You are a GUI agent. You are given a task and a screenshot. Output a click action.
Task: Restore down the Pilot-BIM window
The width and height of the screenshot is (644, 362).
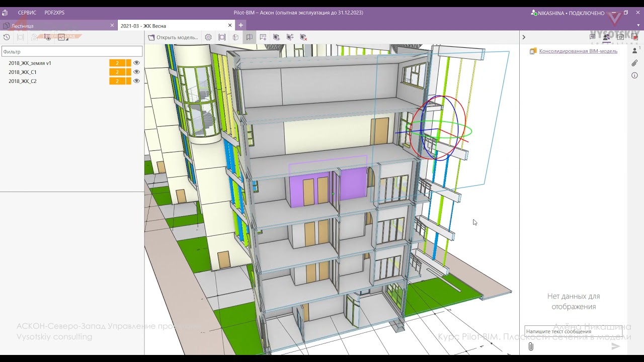626,13
